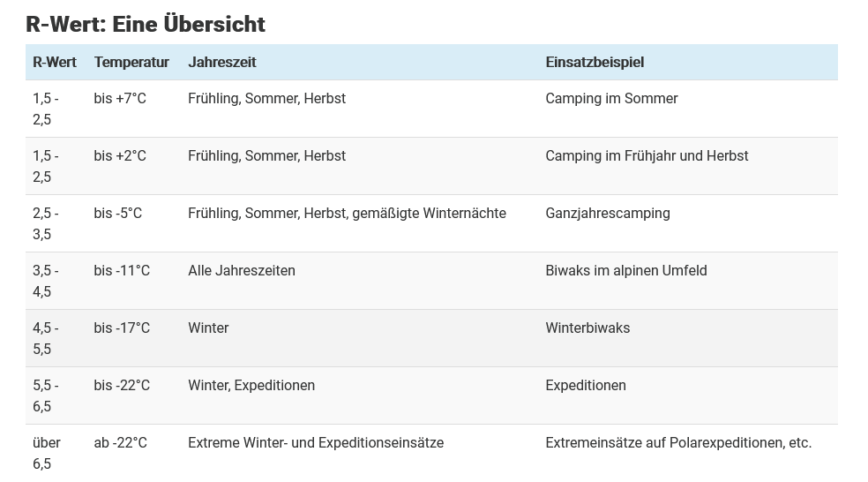Select "Extremeinsätze auf Polarexpeditionen, etc." cell

pyautogui.click(x=678, y=443)
